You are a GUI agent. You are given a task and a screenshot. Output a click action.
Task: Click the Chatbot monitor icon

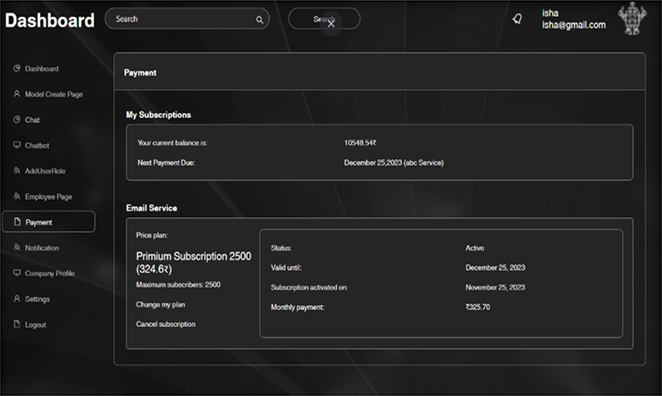[x=17, y=145]
